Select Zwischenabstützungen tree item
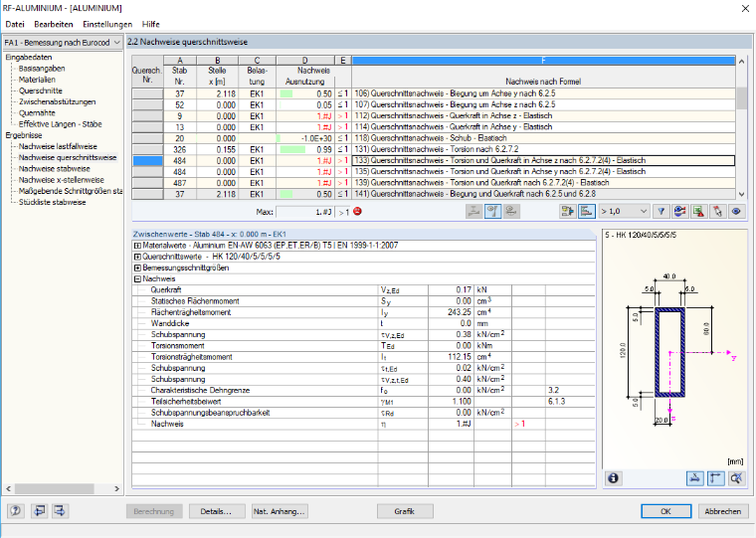This screenshot has height=538, width=756. (57, 101)
